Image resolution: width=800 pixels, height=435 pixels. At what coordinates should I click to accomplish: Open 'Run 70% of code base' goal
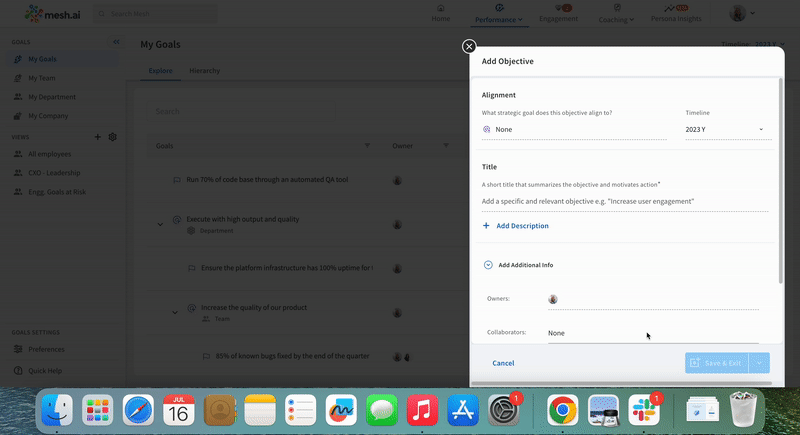click(x=267, y=180)
